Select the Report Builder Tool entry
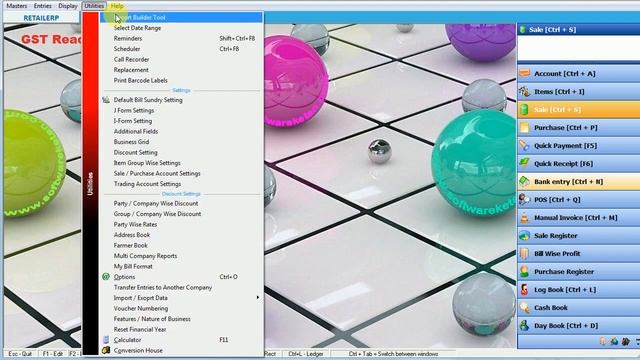 pos(181,17)
